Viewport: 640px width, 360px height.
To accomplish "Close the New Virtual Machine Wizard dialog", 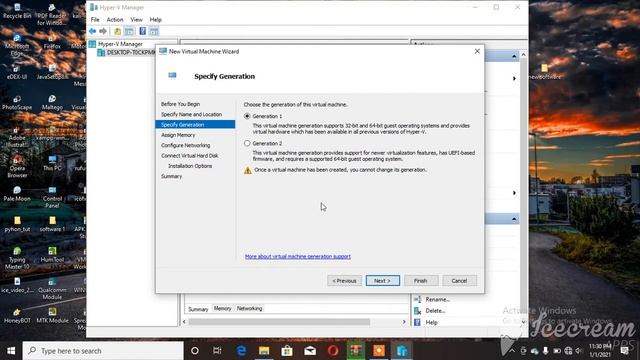I will pyautogui.click(x=477, y=51).
